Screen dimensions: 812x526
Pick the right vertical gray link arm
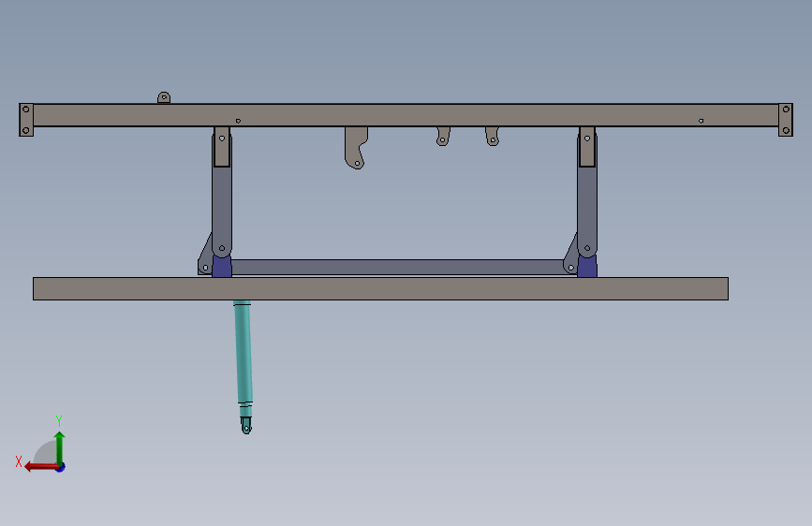587,207
